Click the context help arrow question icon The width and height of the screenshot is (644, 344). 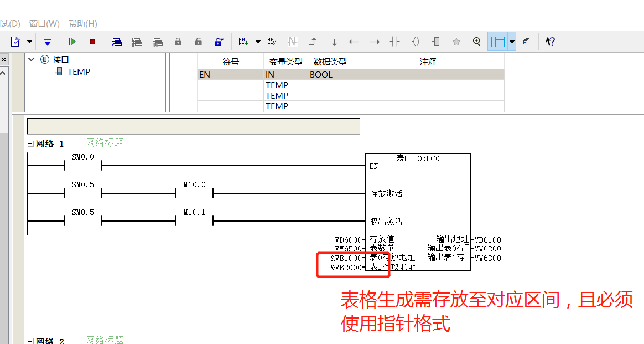click(550, 42)
